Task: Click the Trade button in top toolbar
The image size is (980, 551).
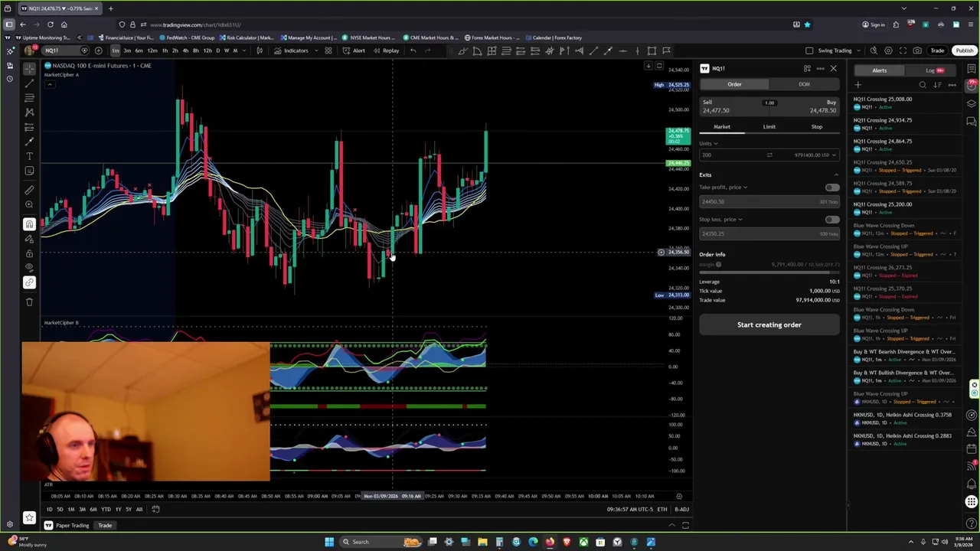Action: point(937,51)
